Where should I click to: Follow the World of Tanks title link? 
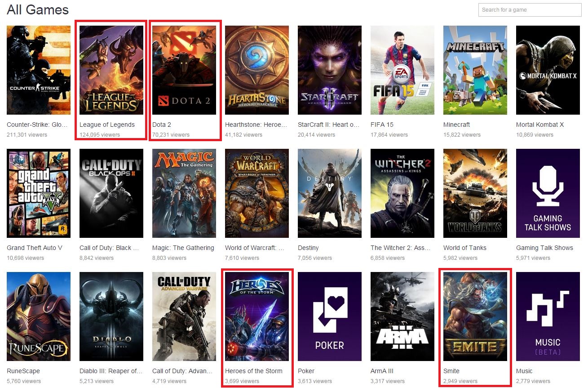pyautogui.click(x=465, y=248)
